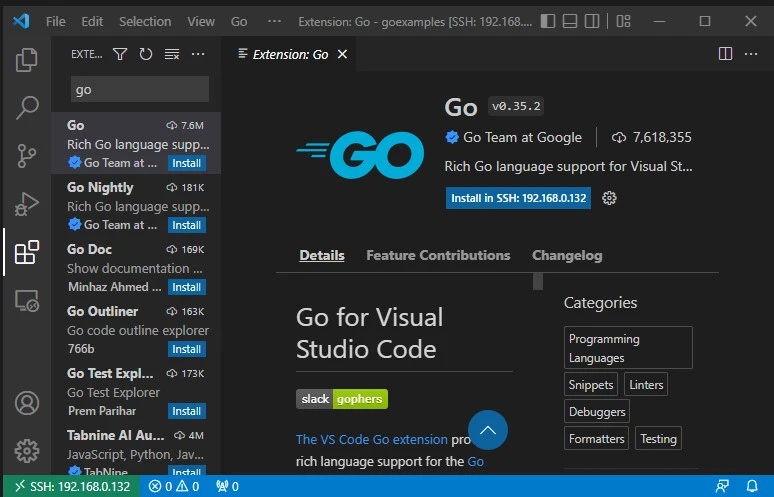Image resolution: width=774 pixels, height=497 pixels.
Task: Switch to the Feature Contributions tab
Action: pos(438,255)
